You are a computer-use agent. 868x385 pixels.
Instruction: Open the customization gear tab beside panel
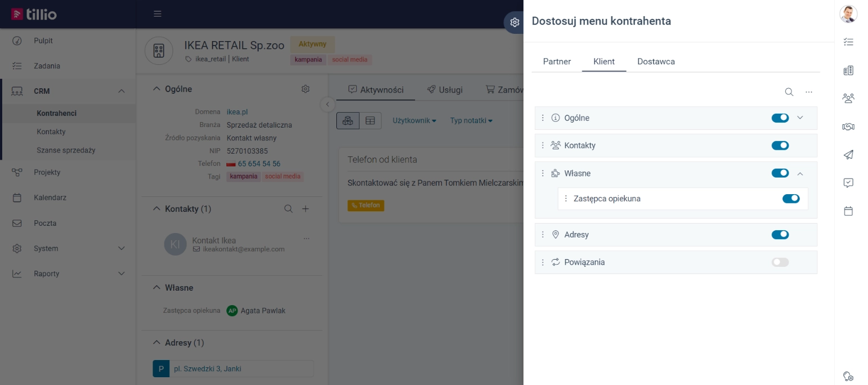pos(514,22)
